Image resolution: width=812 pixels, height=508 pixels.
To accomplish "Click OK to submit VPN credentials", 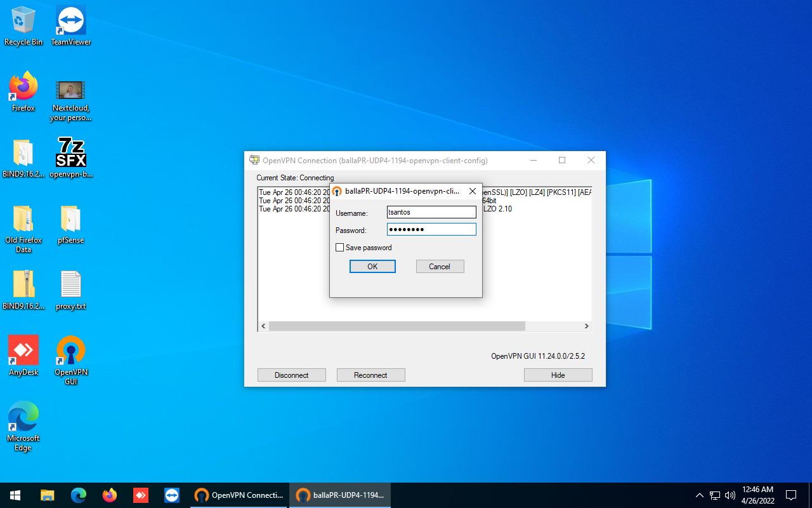I will [x=372, y=266].
